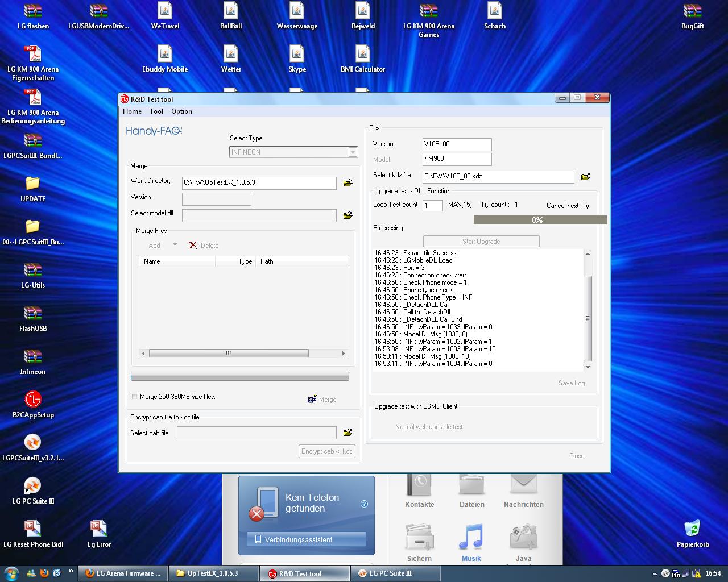Click the Delete button in Merge Files
The image size is (728, 582).
coord(204,246)
